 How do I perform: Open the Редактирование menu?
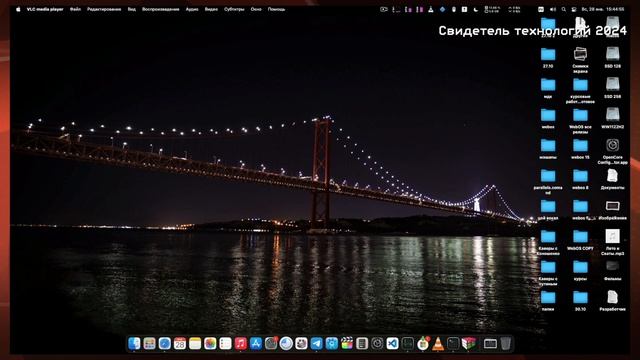pos(104,9)
